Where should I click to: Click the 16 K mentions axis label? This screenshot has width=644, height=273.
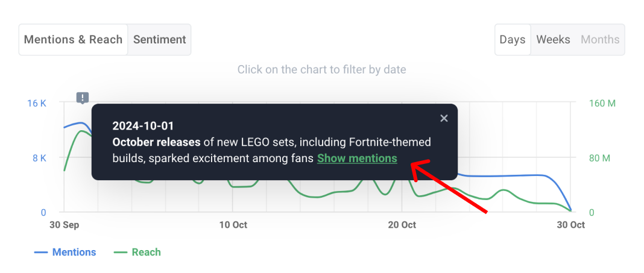[37, 104]
